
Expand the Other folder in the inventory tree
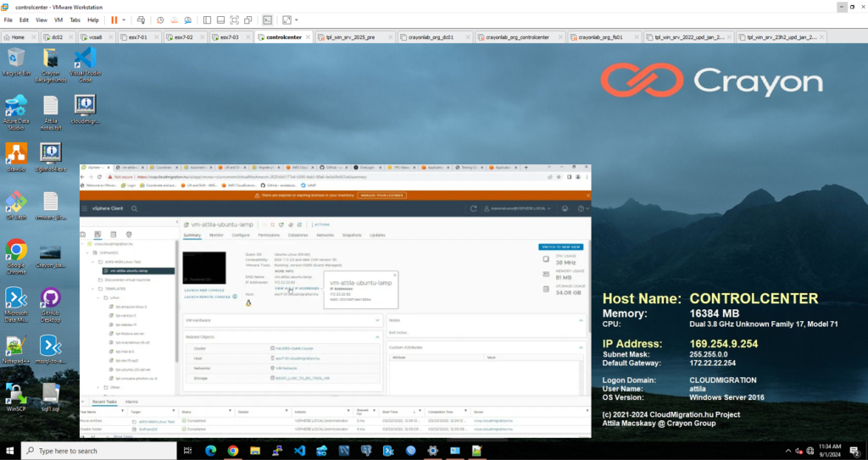coord(98,387)
